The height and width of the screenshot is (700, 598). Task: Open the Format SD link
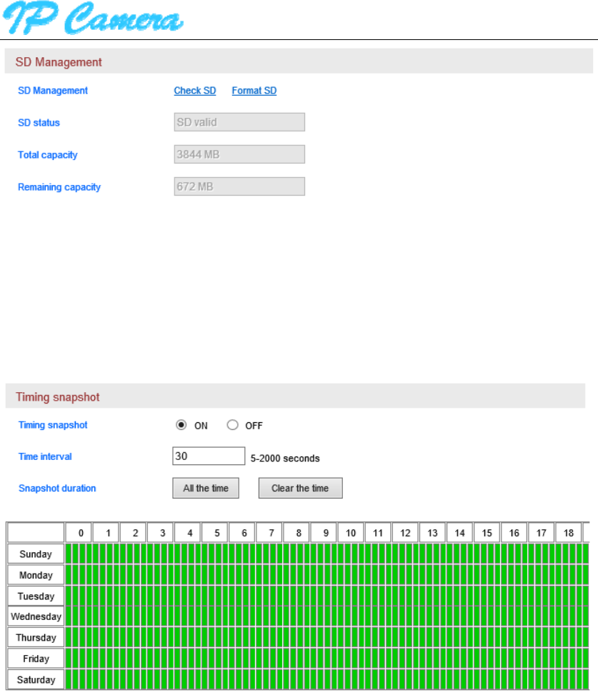coord(254,91)
